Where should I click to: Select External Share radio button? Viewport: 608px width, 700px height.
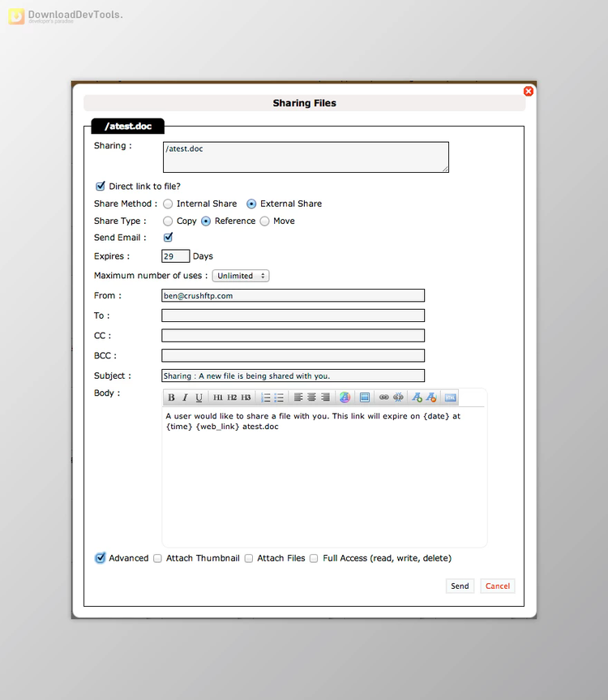click(x=251, y=204)
